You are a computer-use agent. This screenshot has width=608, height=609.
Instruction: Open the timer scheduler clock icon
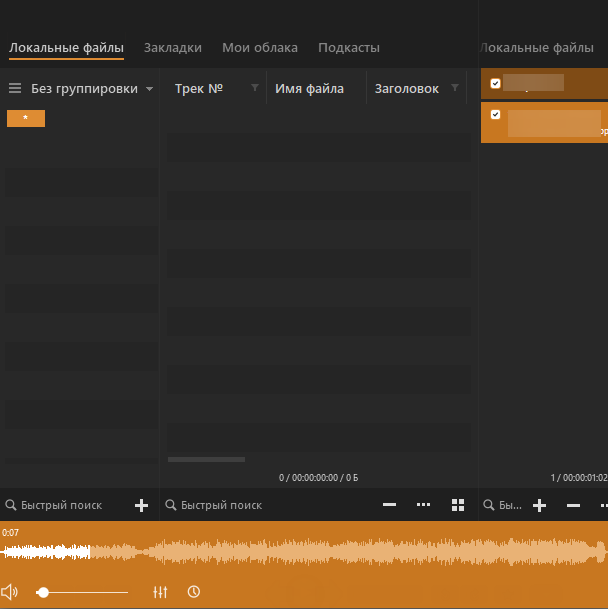pos(194,592)
